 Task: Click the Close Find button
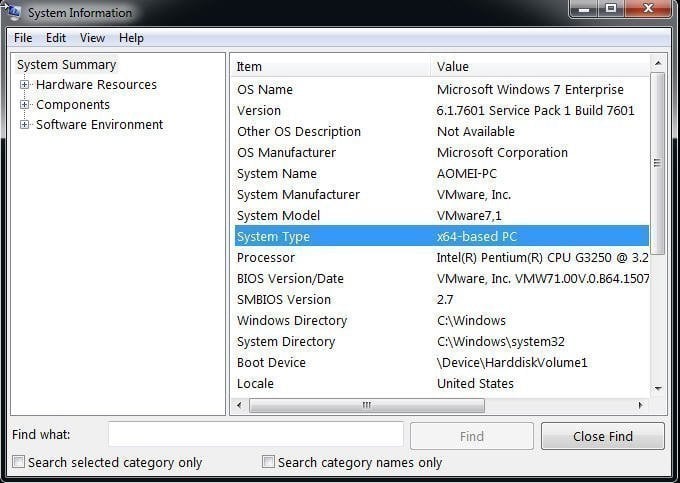tap(603, 436)
